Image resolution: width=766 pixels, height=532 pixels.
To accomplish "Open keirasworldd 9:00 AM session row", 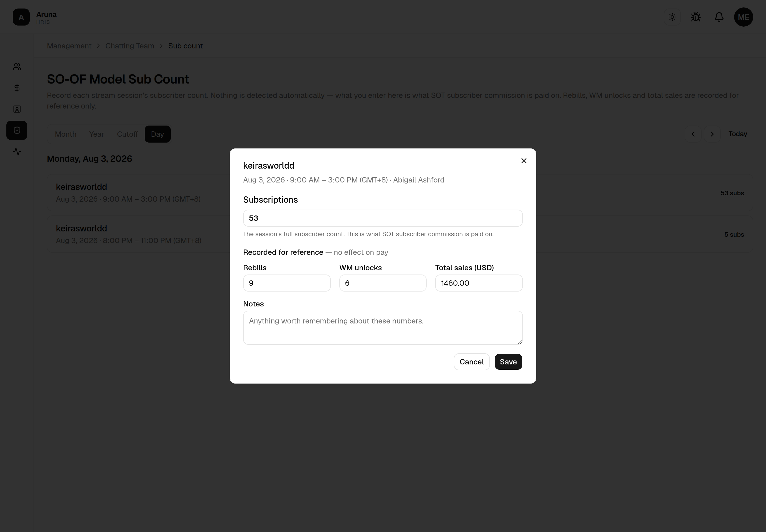I will pos(400,193).
